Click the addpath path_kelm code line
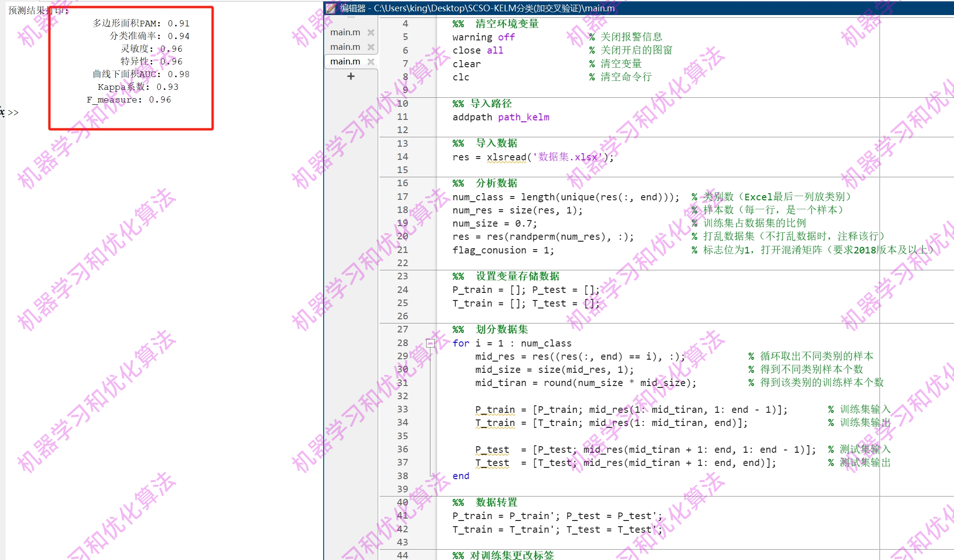 click(x=501, y=117)
